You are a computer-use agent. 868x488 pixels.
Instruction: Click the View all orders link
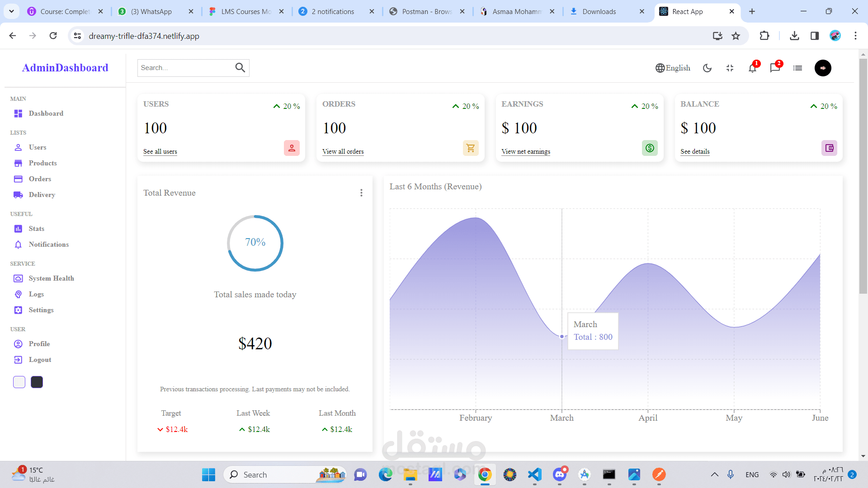tap(343, 151)
